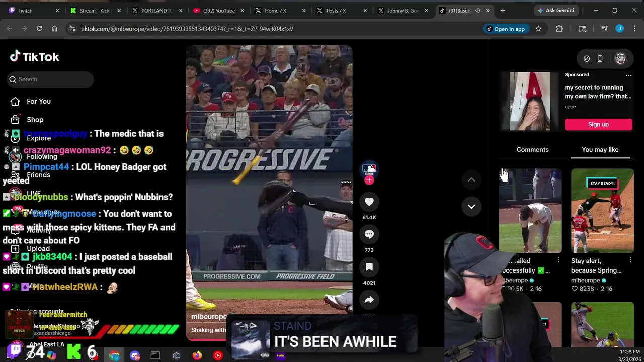Screen dimensions: 644x362
Task: Click the mlbeurope link under Stay alert video
Action: tap(585, 280)
